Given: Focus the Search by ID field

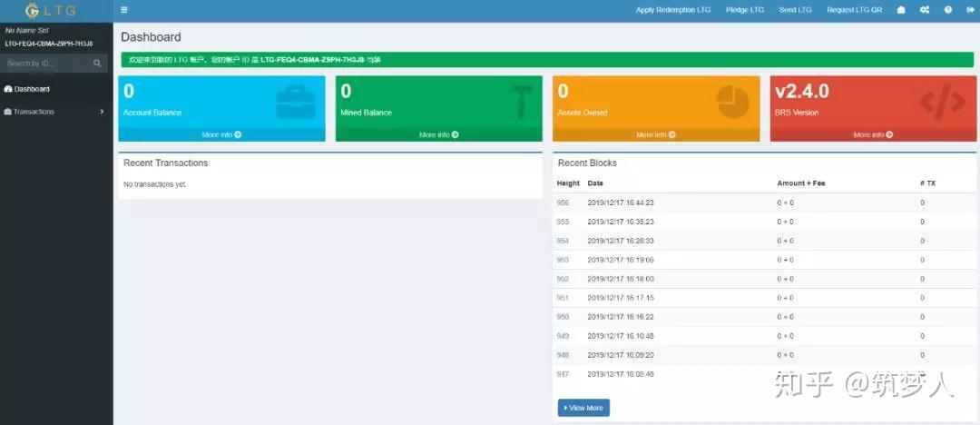Looking at the screenshot, I should [45, 64].
